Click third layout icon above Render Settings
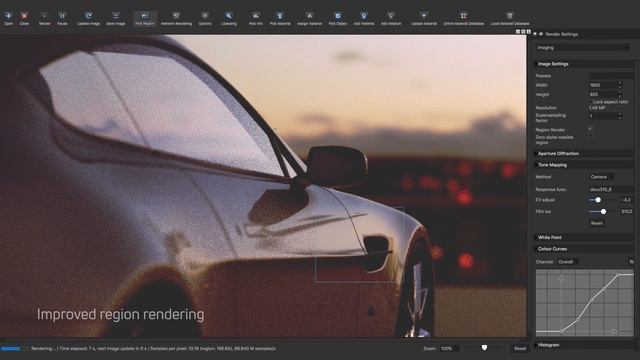The image size is (640, 360). [x=528, y=31]
